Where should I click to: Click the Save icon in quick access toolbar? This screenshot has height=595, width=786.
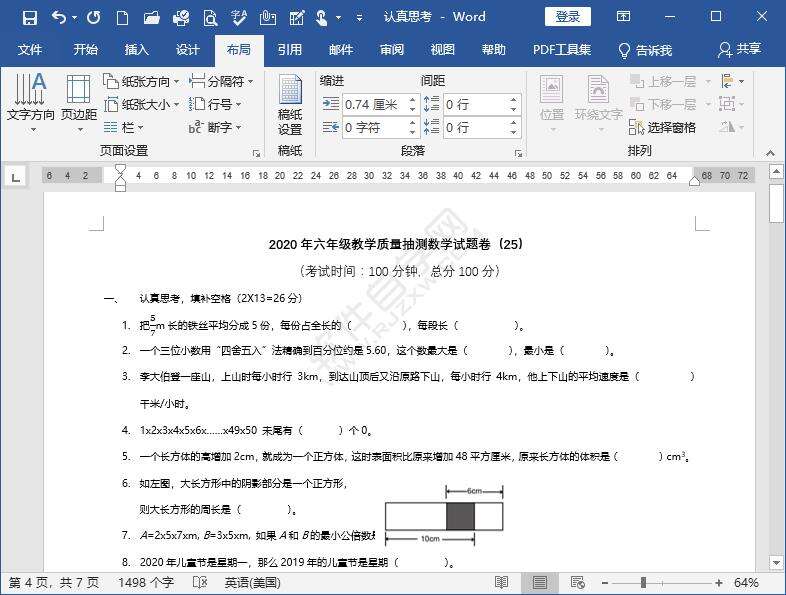[30, 18]
